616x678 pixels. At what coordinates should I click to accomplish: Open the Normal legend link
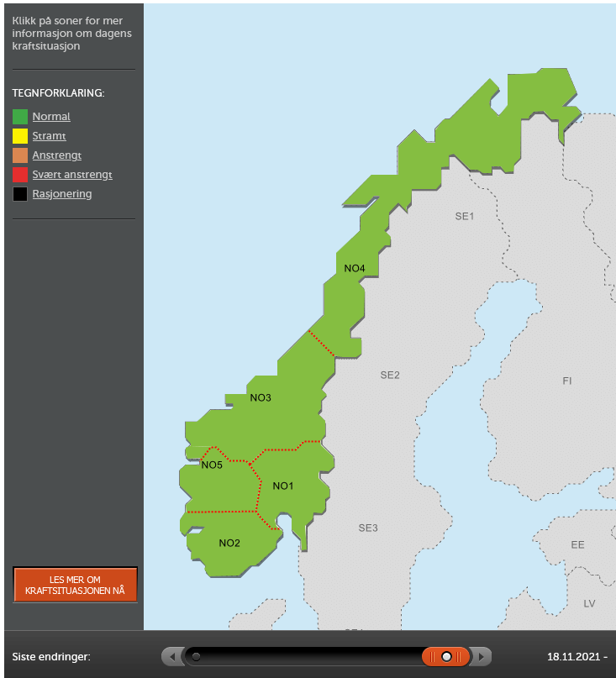pos(51,117)
